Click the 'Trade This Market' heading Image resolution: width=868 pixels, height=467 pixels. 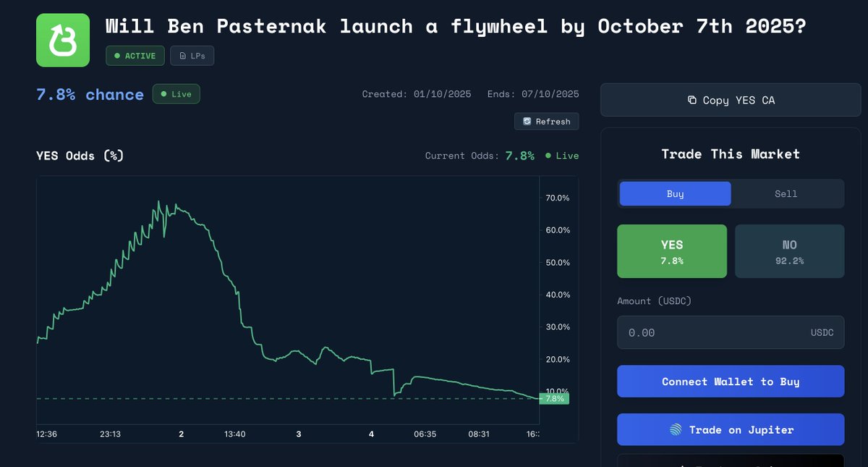click(731, 154)
